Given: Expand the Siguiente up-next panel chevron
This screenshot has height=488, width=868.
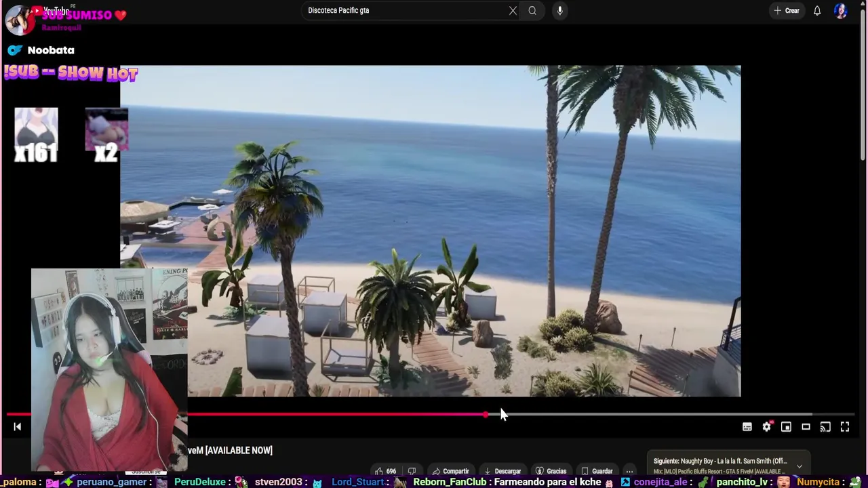Looking at the screenshot, I should pyautogui.click(x=800, y=466).
